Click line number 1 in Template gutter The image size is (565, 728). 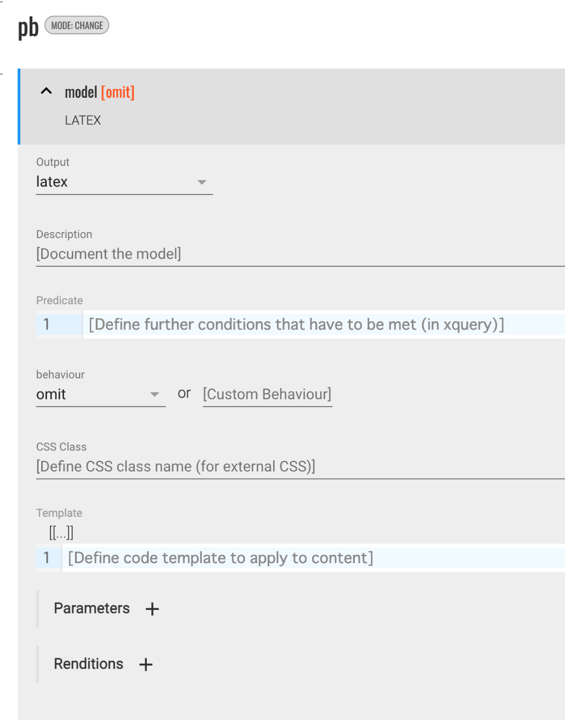(47, 558)
